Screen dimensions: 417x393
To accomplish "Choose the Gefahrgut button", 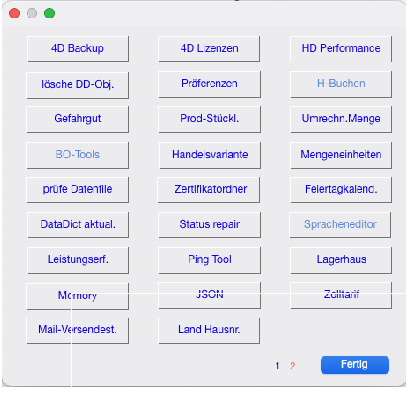I will point(78,119).
